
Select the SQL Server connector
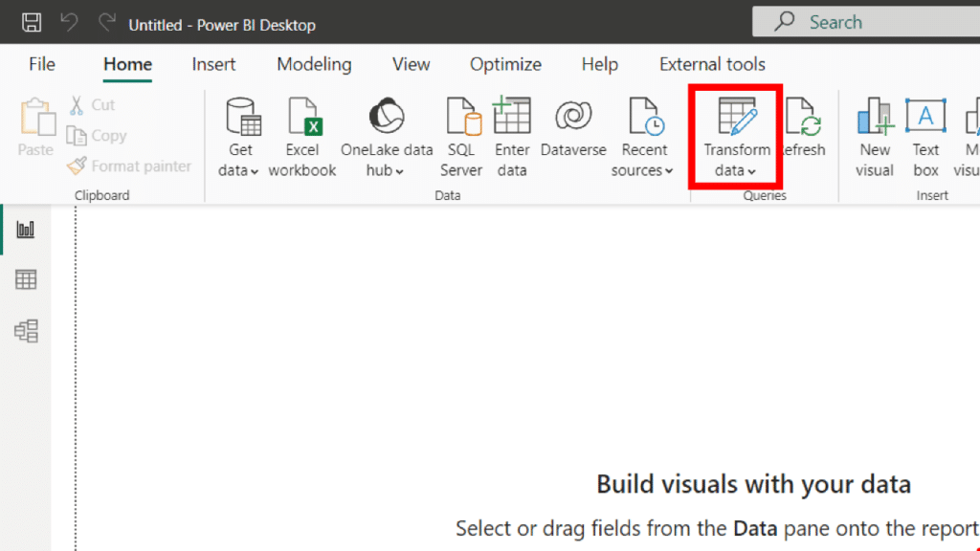(460, 134)
